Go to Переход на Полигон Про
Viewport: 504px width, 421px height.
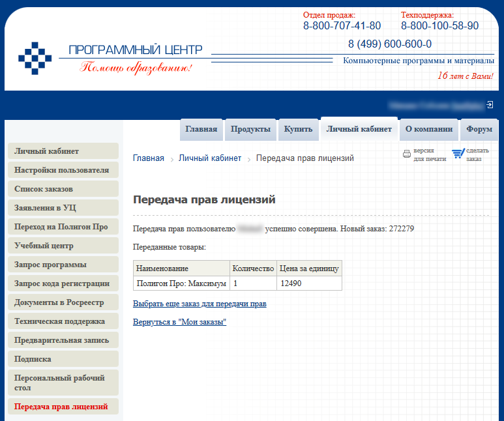[x=63, y=227]
